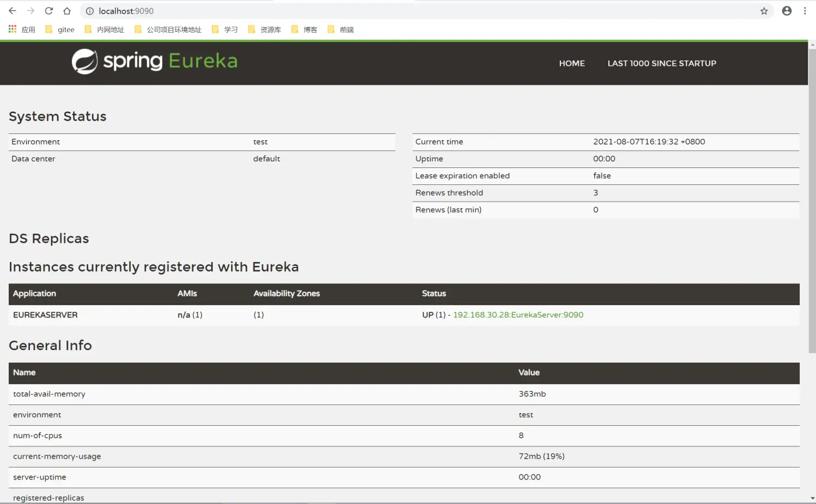Click the Availability Zones column header
Viewport: 816px width, 504px height.
(x=287, y=294)
